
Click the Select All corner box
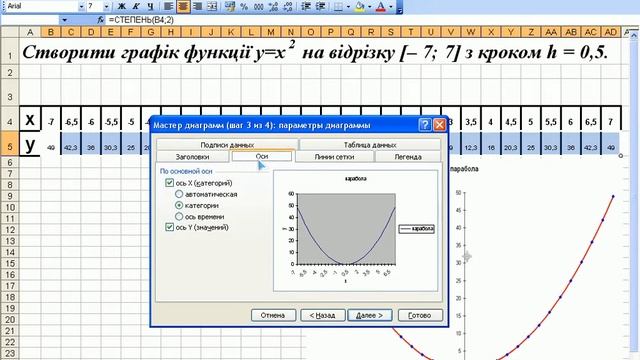[x=10, y=32]
